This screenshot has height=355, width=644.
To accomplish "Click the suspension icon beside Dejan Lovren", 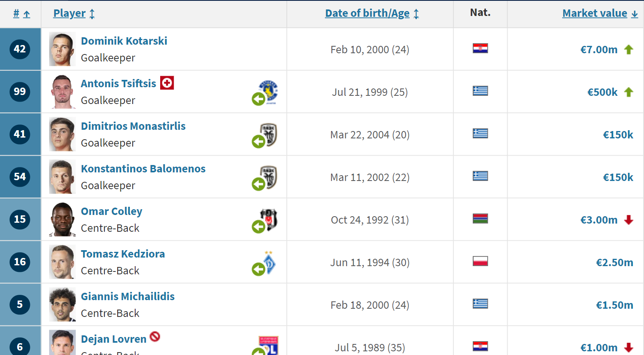I will [x=155, y=337].
